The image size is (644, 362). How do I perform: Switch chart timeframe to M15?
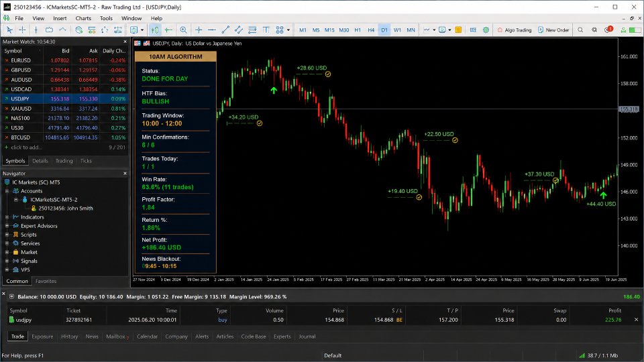(x=329, y=30)
